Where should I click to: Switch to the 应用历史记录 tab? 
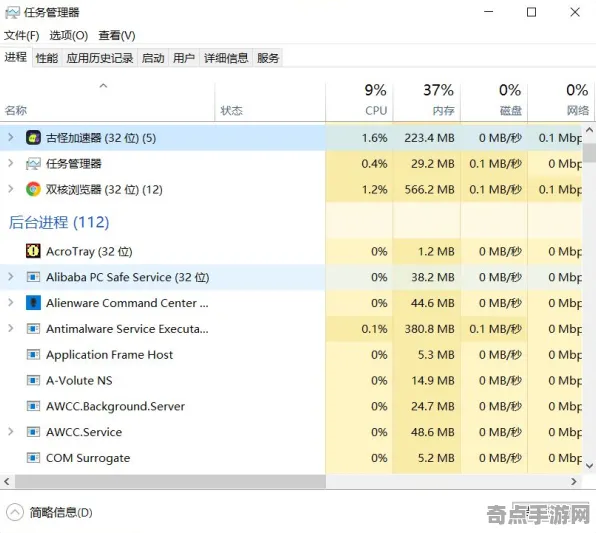point(100,58)
